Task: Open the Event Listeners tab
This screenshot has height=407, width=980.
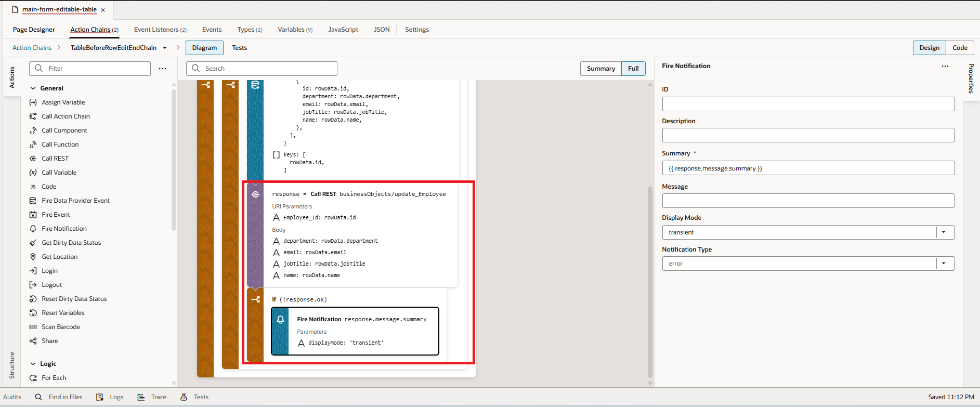Action: (x=160, y=30)
